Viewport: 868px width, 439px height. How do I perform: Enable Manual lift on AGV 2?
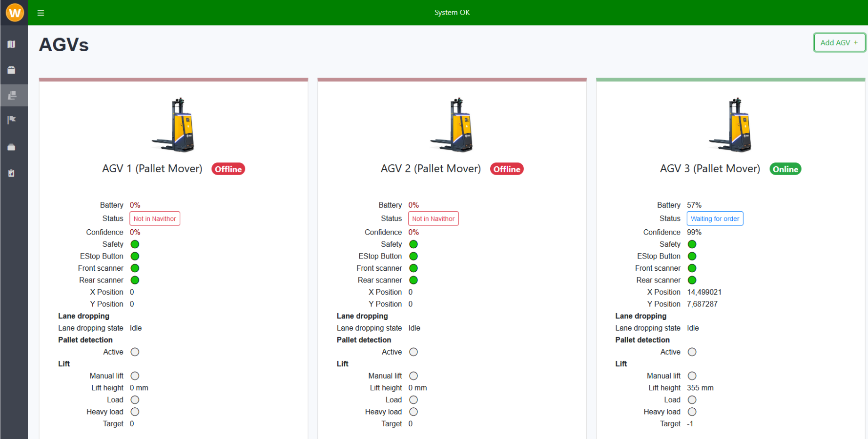(x=413, y=376)
